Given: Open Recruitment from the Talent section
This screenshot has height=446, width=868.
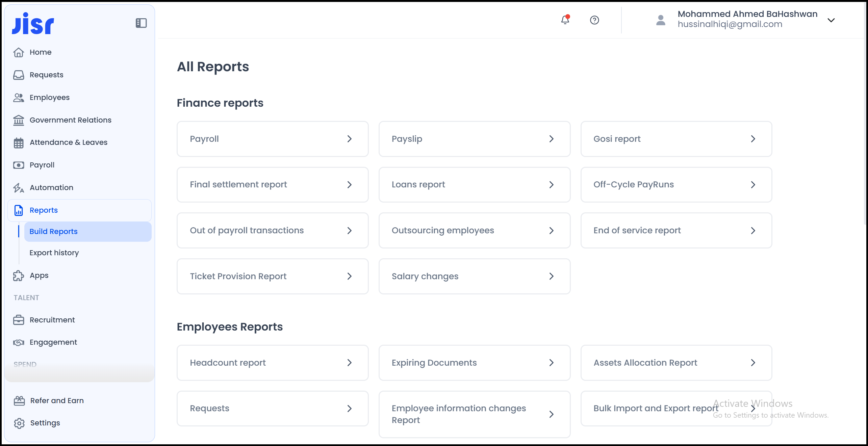Looking at the screenshot, I should [x=52, y=320].
